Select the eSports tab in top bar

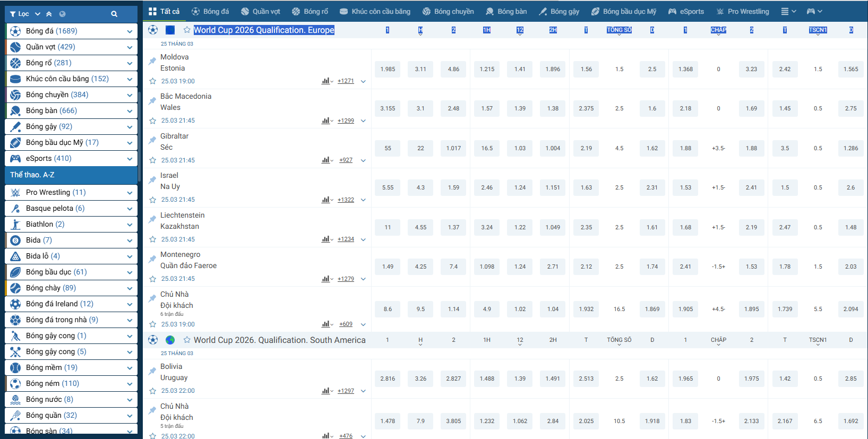686,11
